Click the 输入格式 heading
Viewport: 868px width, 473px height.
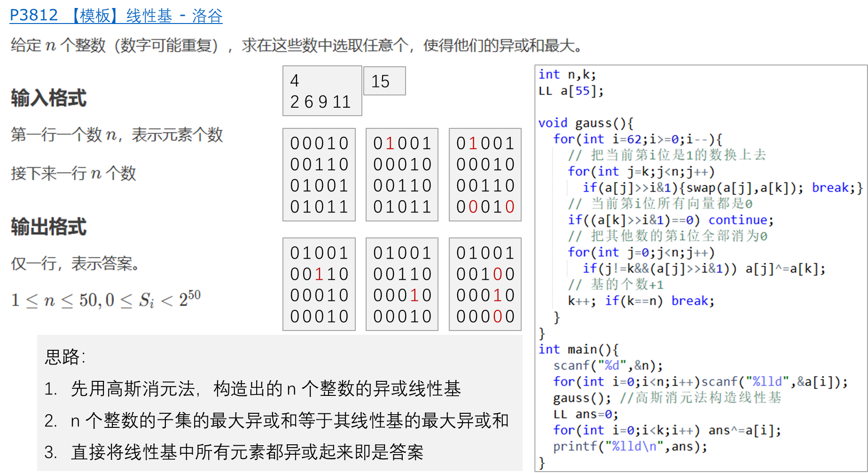[49, 98]
